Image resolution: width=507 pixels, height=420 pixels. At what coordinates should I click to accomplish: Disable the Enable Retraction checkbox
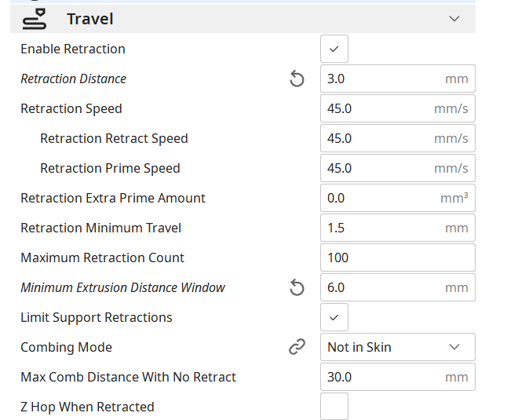[334, 49]
